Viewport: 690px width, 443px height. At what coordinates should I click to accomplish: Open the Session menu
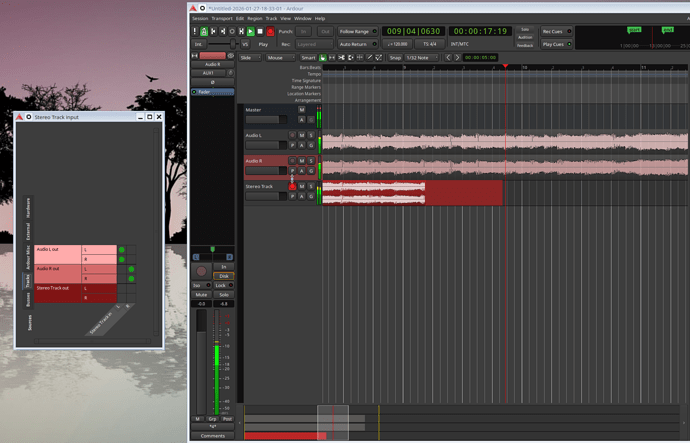(200, 18)
